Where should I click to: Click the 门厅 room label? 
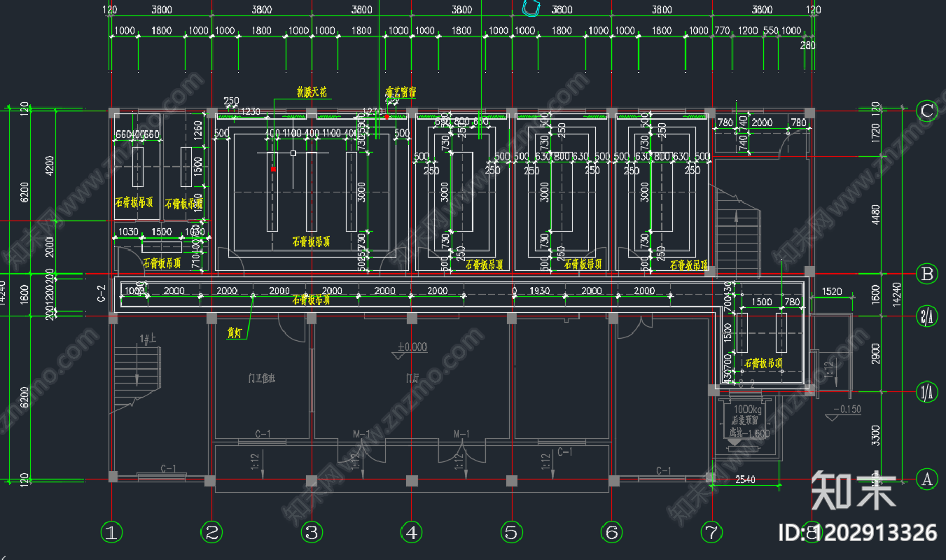[412, 378]
